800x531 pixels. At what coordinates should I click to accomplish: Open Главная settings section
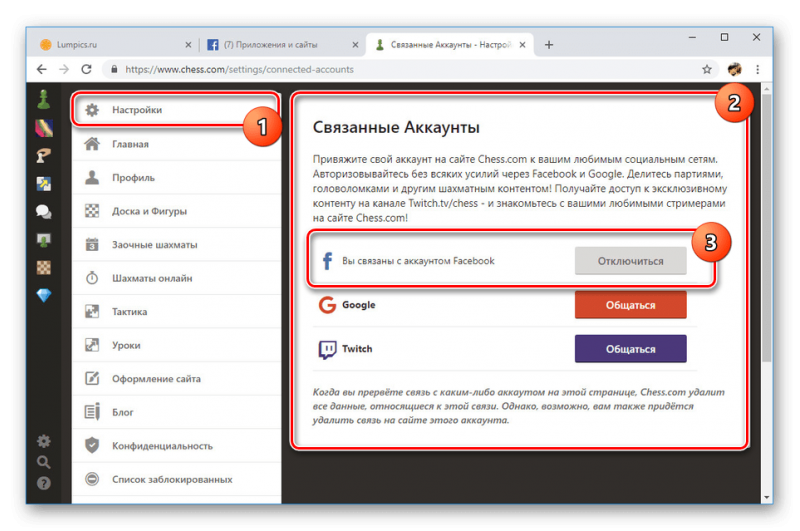tap(177, 144)
